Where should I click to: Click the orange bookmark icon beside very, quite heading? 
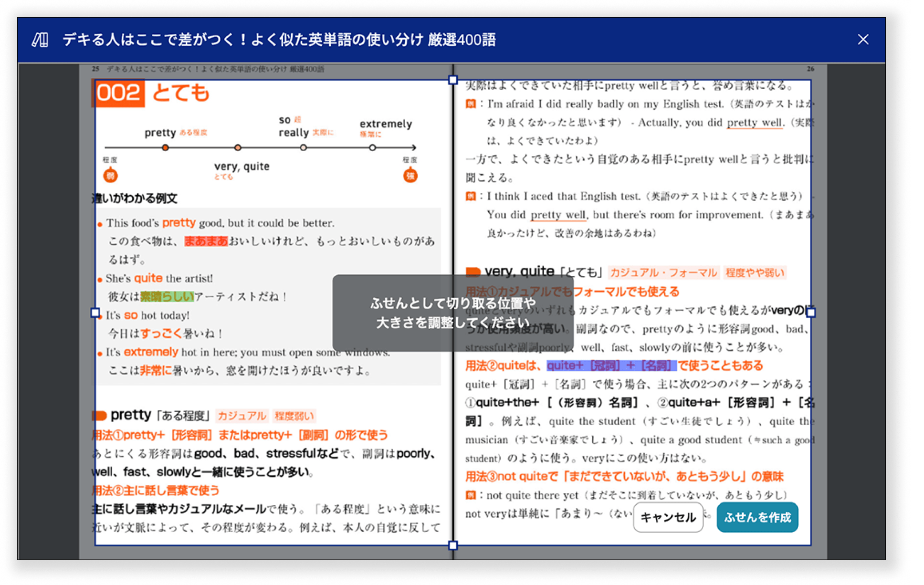point(473,271)
